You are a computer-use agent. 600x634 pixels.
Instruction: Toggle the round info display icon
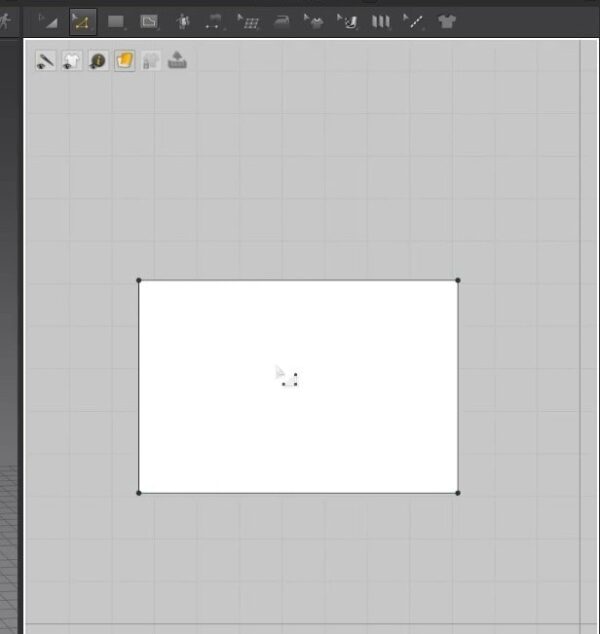[98, 61]
